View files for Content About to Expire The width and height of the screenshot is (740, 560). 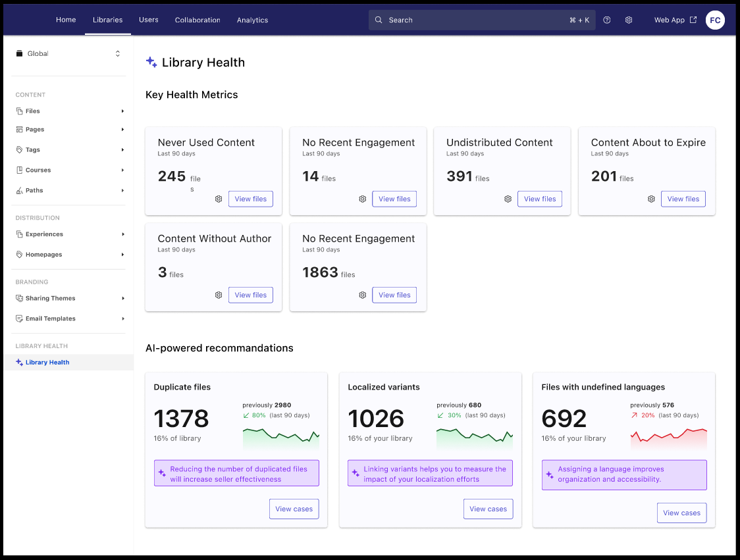[683, 199]
